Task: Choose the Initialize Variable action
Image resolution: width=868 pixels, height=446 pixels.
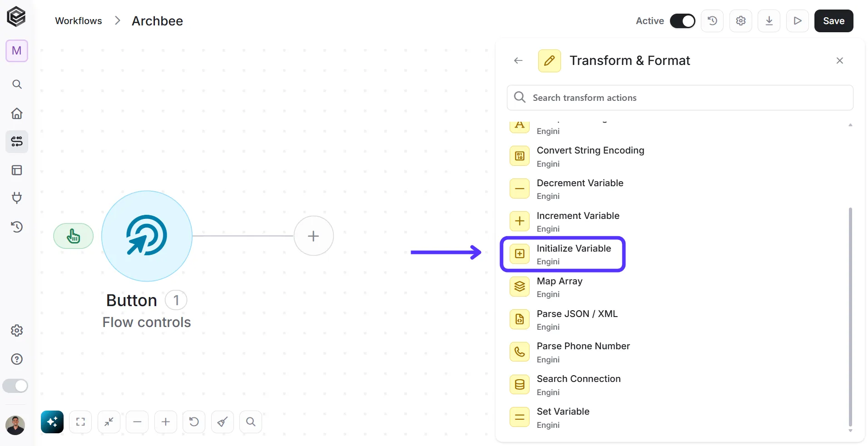Action: pos(563,254)
